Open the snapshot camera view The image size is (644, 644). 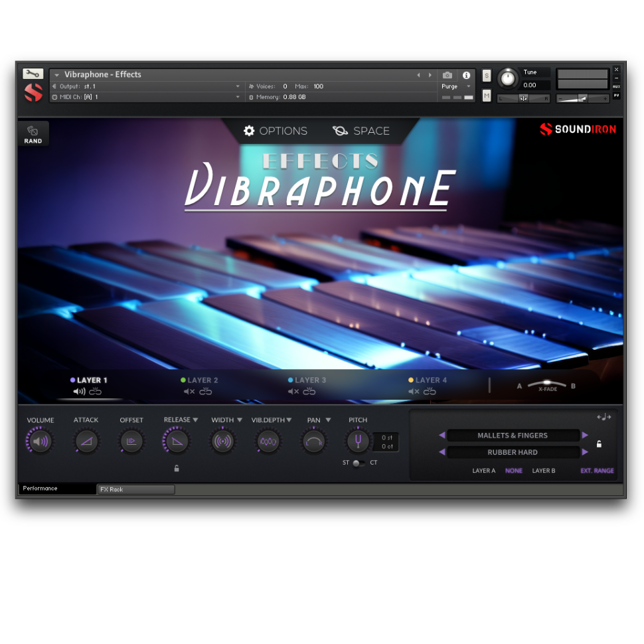[447, 75]
